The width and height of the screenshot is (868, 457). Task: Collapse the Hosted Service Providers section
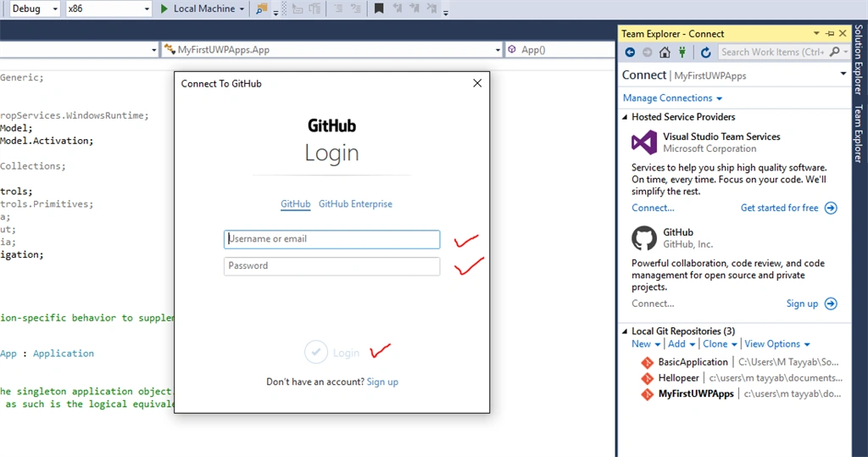[x=625, y=117]
